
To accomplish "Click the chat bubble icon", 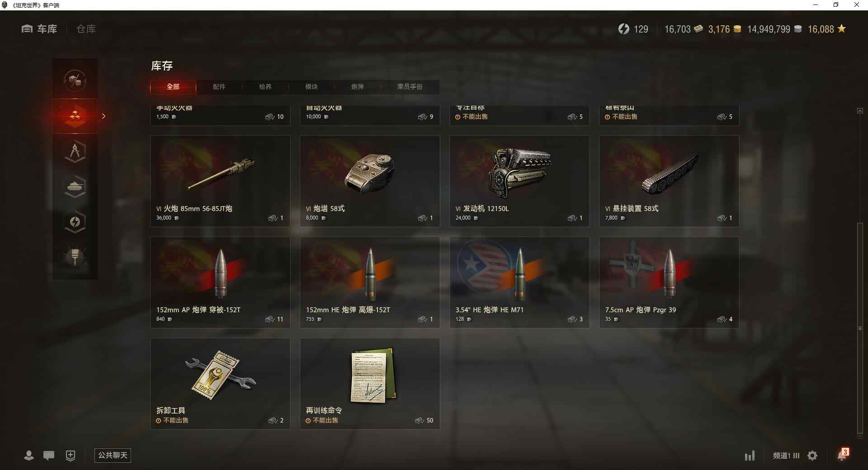I will [49, 455].
